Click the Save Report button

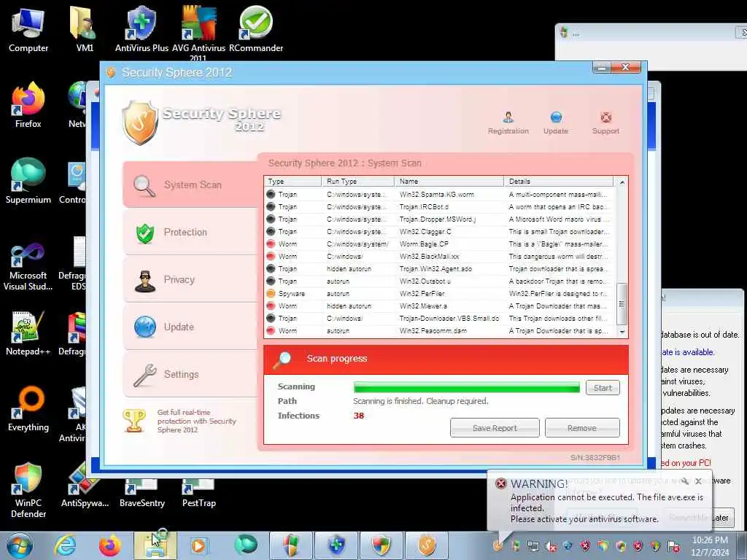(495, 427)
